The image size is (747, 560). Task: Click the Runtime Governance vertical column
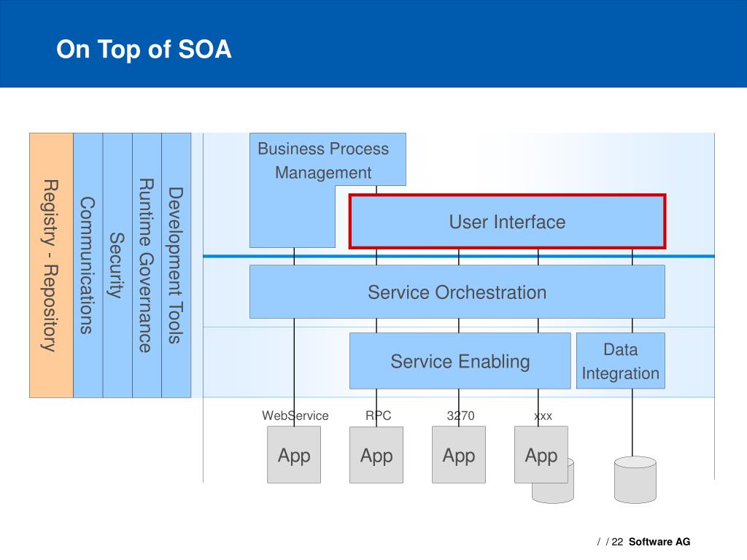click(x=147, y=265)
